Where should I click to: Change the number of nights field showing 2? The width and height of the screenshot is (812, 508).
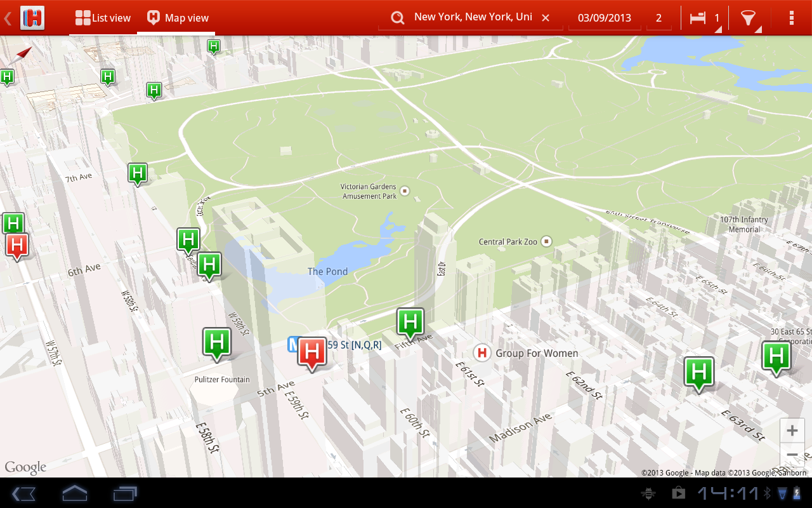[x=658, y=18]
